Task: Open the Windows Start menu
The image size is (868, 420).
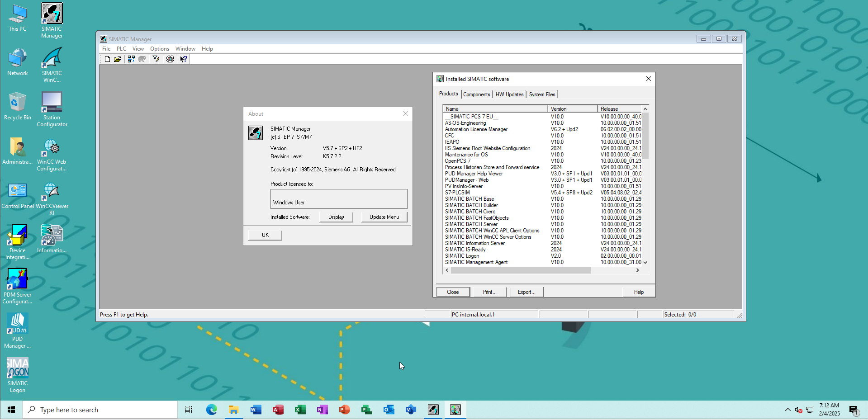Action: coord(11,410)
